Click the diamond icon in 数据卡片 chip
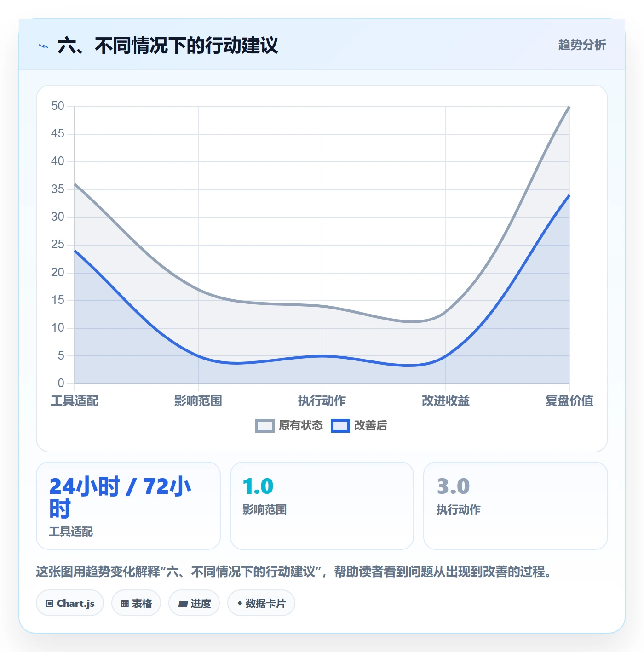The image size is (644, 652). (240, 603)
